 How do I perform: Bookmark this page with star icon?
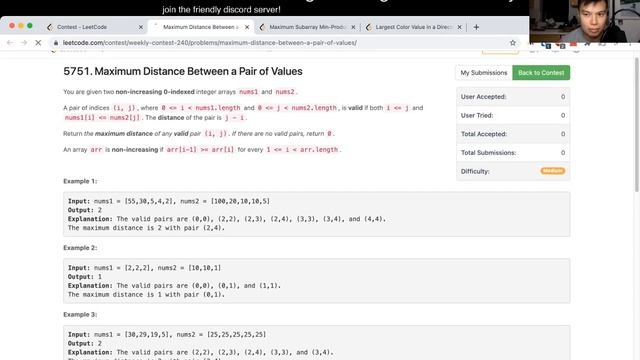pos(513,42)
